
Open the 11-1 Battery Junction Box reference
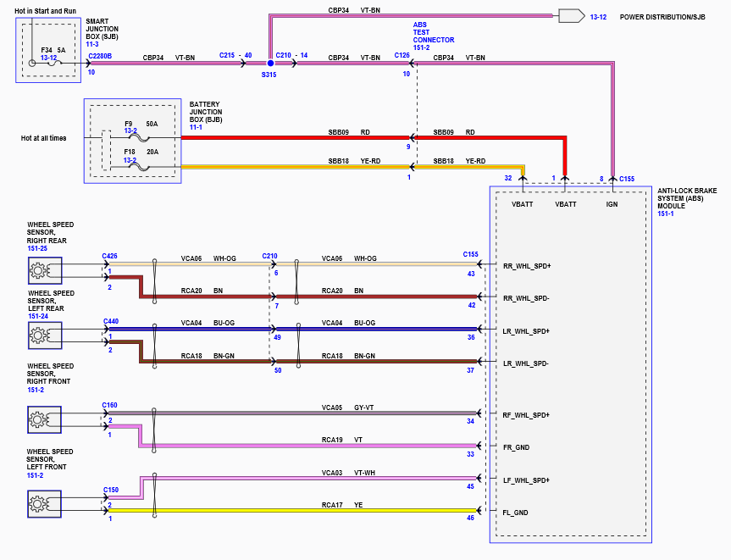pyautogui.click(x=196, y=127)
